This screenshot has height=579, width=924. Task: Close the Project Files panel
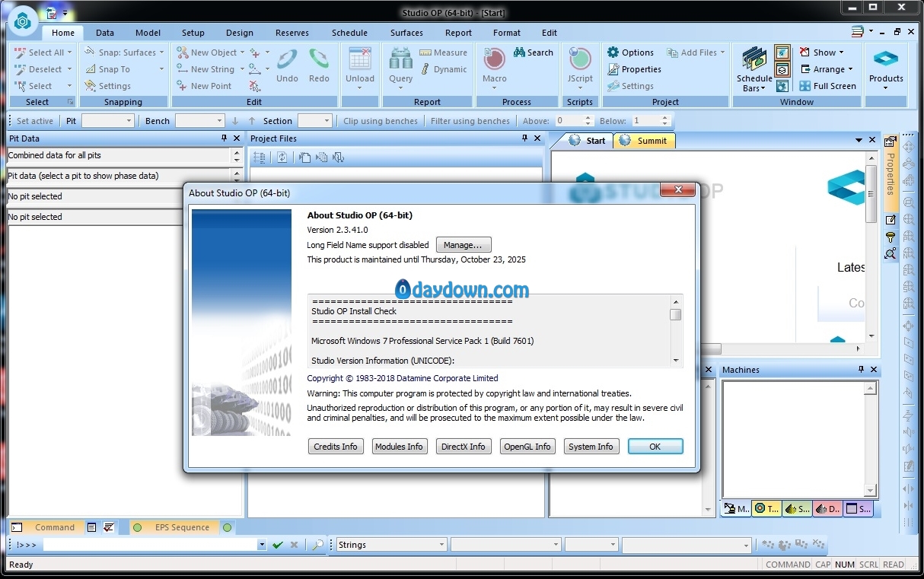pyautogui.click(x=538, y=138)
